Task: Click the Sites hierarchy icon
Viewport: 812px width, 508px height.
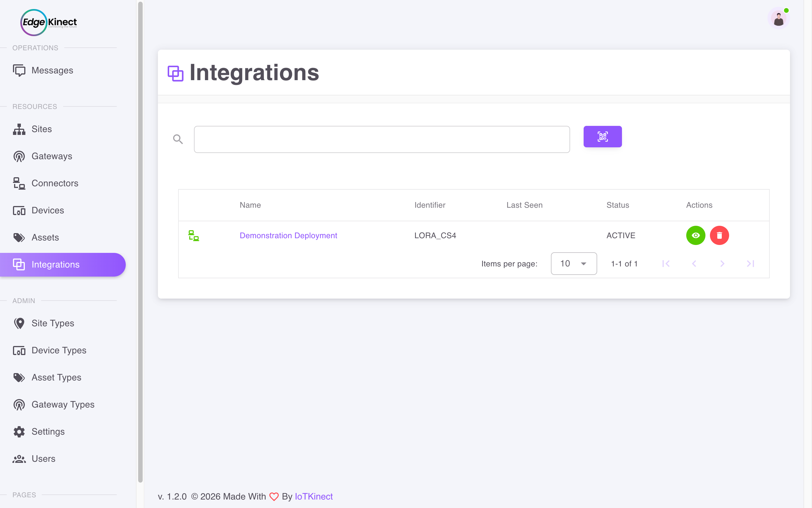Action: tap(19, 129)
